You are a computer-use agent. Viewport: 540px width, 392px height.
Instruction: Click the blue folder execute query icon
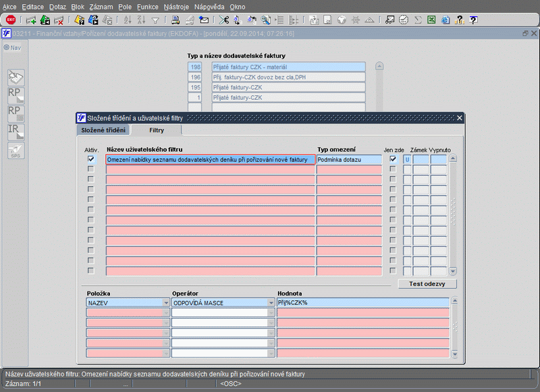(x=93, y=20)
